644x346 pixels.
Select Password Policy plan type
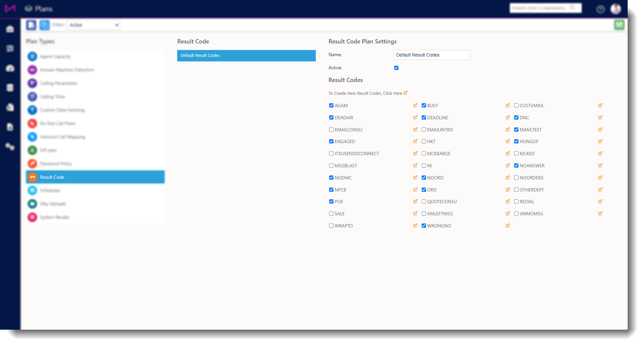click(95, 164)
